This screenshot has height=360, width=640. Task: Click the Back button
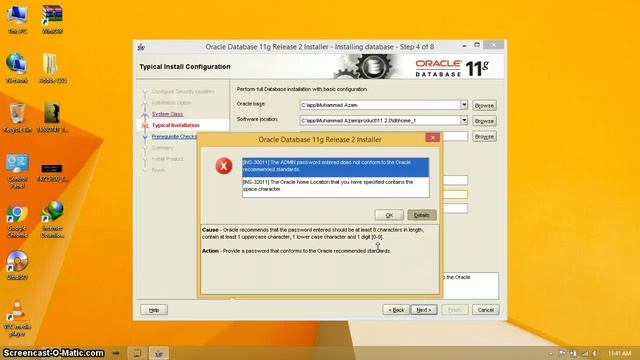click(396, 310)
